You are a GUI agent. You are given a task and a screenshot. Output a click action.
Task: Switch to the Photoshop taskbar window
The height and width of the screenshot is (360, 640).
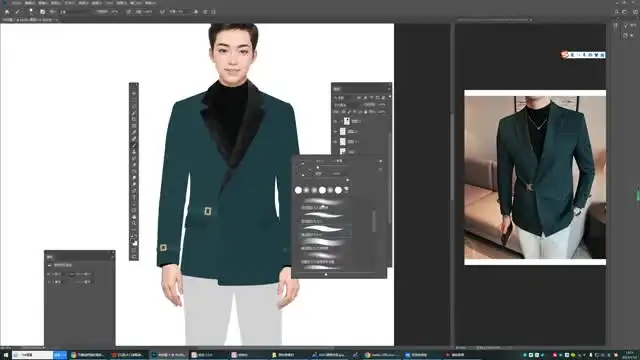pos(169,355)
